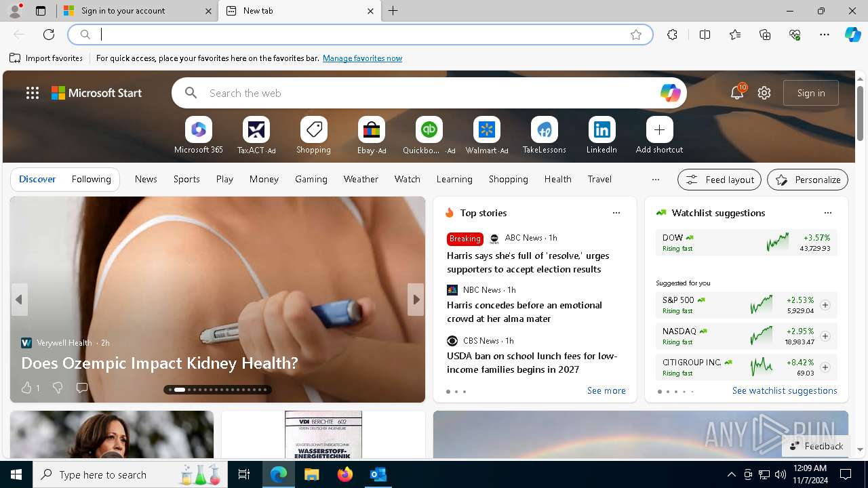Switch to 'Sign in to your account' tab
This screenshot has width=868, height=488.
click(x=136, y=11)
